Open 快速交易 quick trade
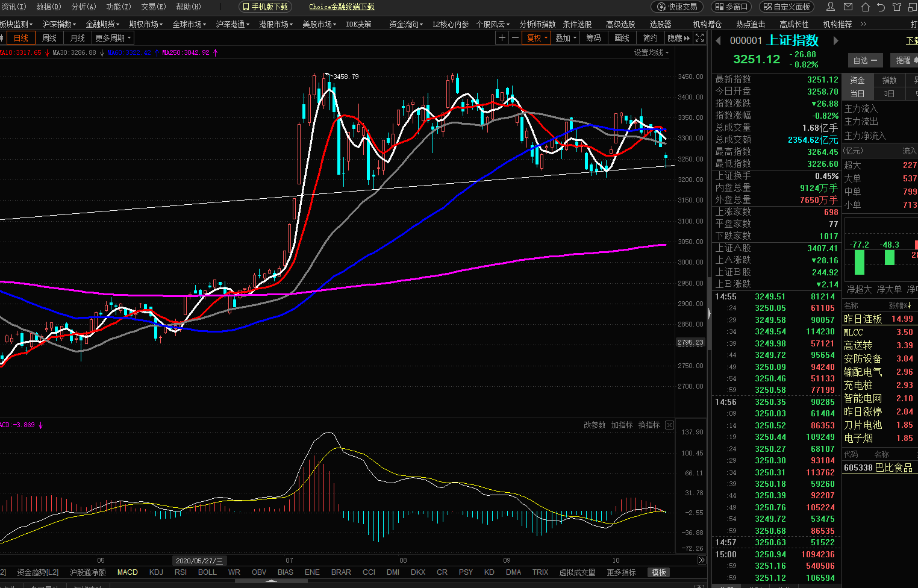918x588 pixels. point(678,7)
